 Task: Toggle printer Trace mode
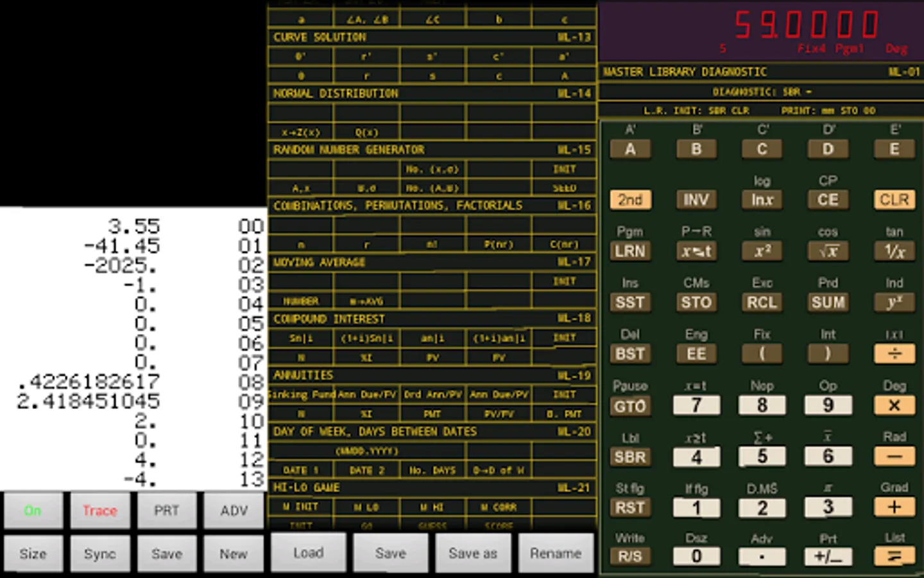(x=100, y=511)
